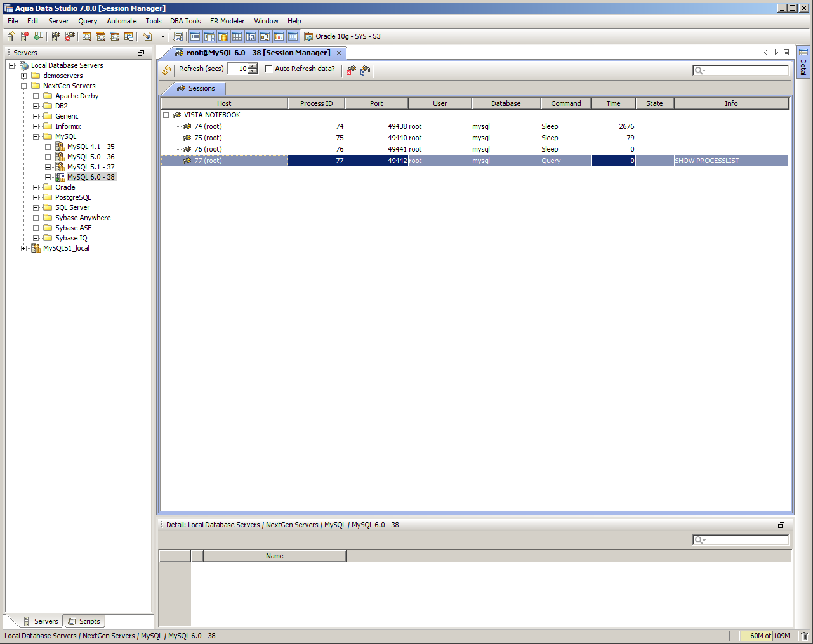Increase the Refresh seconds spinner value
813x644 pixels.
click(253, 66)
